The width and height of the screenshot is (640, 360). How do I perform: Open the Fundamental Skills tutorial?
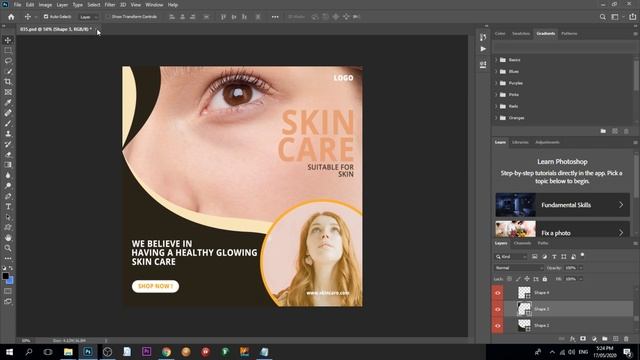562,205
